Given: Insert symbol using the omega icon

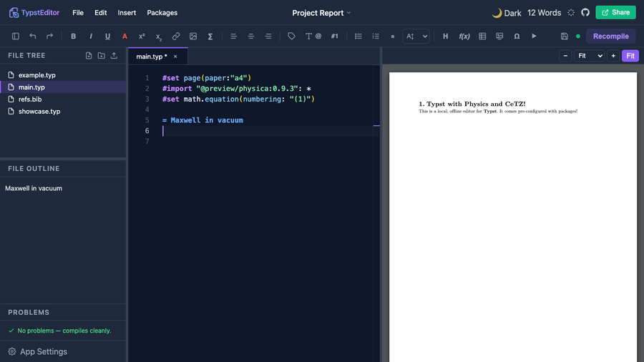Looking at the screenshot, I should tap(517, 36).
